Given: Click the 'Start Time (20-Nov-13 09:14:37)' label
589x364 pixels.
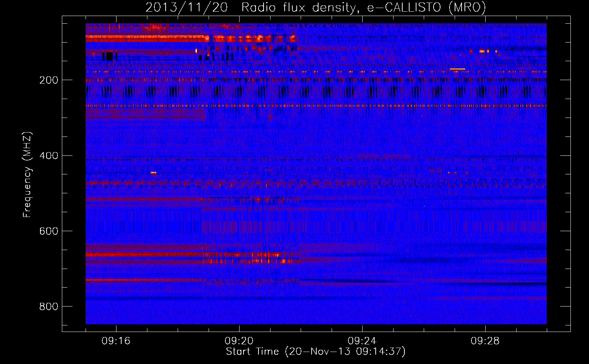Looking at the screenshot, I should [x=316, y=352].
